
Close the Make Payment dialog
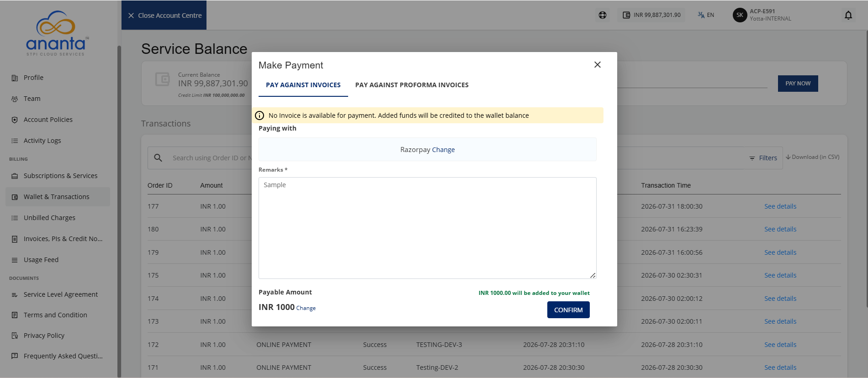[x=597, y=65]
